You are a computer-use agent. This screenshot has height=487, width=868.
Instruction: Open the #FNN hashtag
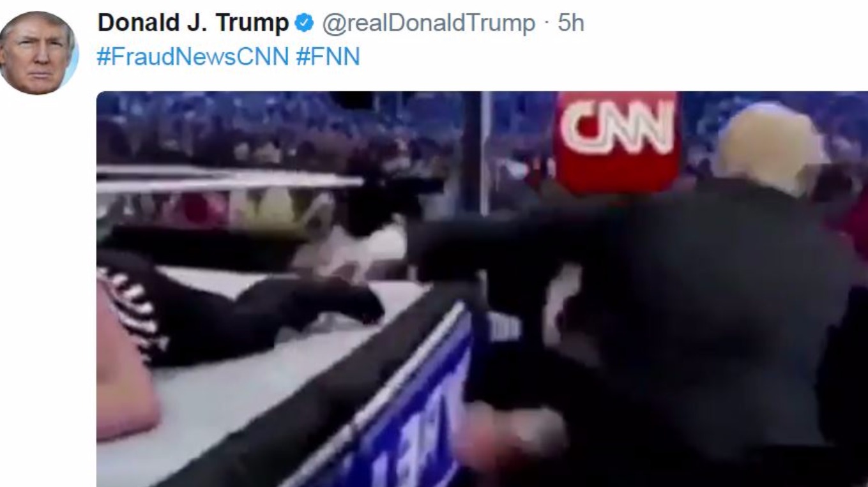click(x=328, y=57)
